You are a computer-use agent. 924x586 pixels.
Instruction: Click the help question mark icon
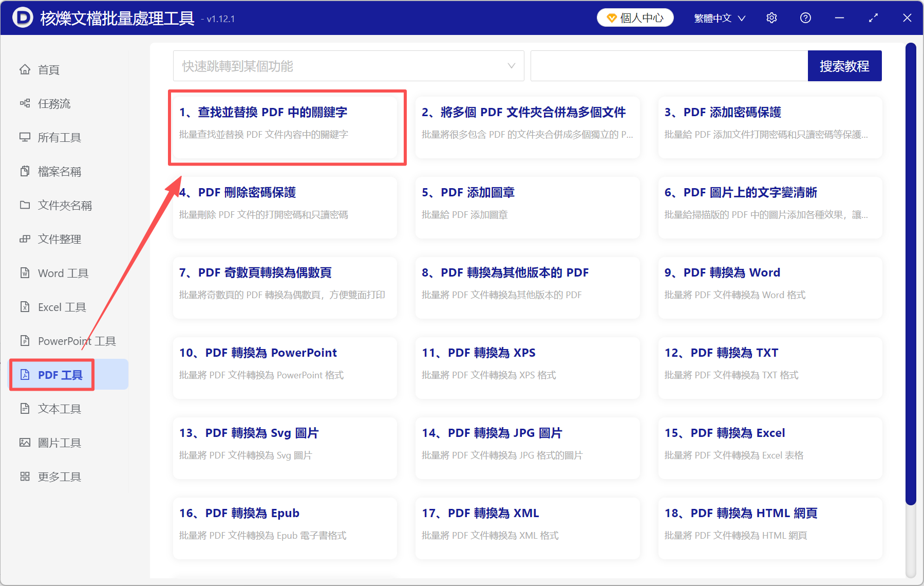805,17
